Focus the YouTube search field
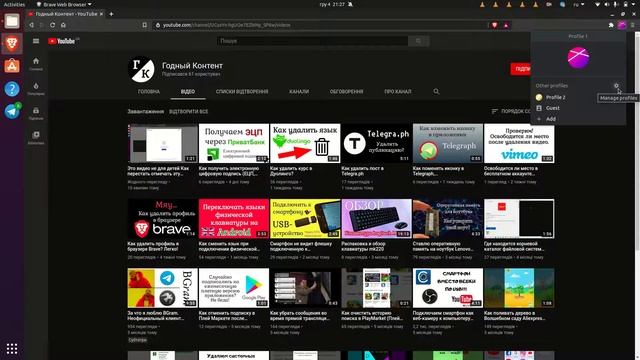This screenshot has height=360, width=640. pyautogui.click(x=312, y=41)
